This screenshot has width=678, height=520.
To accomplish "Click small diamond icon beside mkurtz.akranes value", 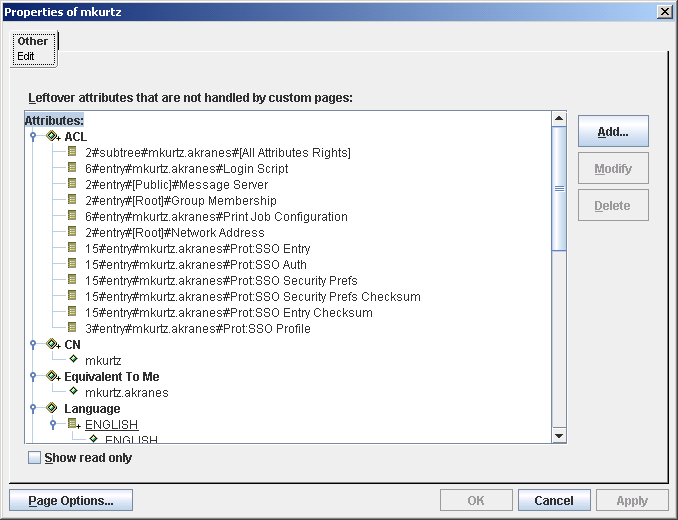I will (x=74, y=391).
